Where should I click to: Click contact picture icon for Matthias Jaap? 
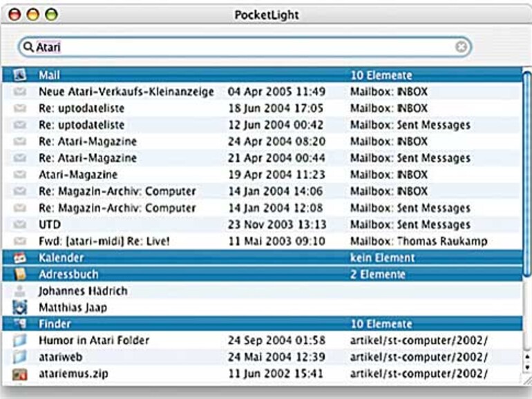point(19,307)
